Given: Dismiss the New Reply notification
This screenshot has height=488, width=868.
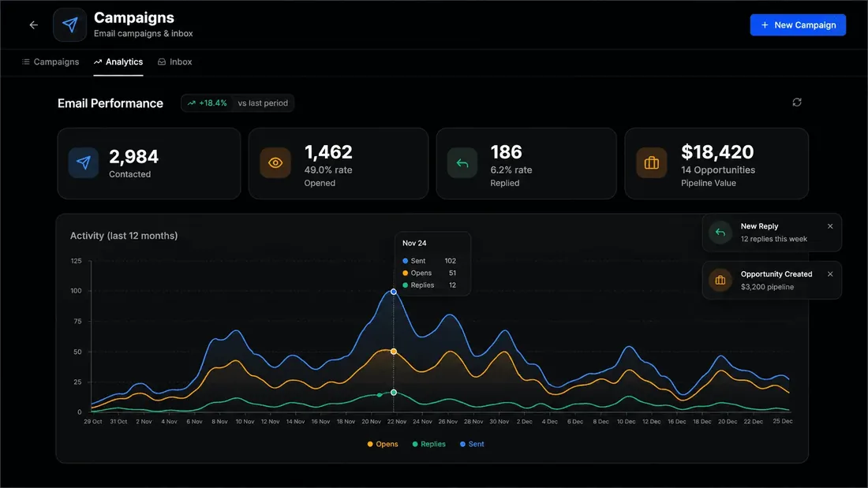Looking at the screenshot, I should point(830,226).
